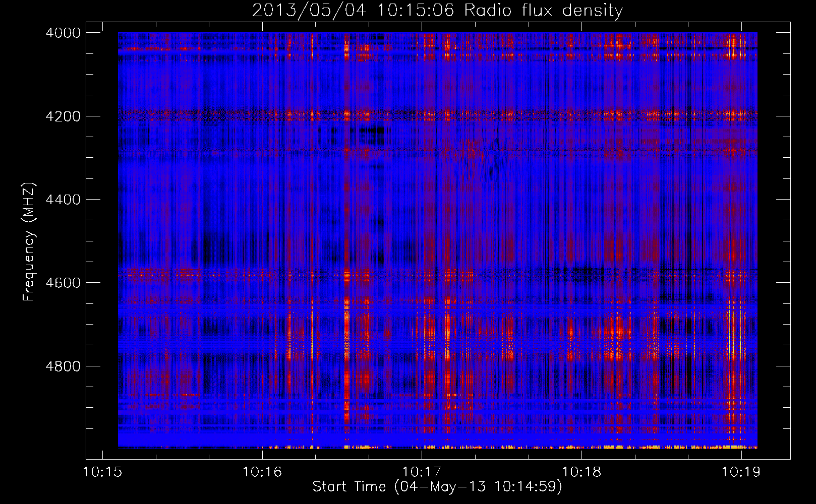This screenshot has height=504, width=816.
Task: Select the 4400 frequency tick label
Action: tap(63, 200)
